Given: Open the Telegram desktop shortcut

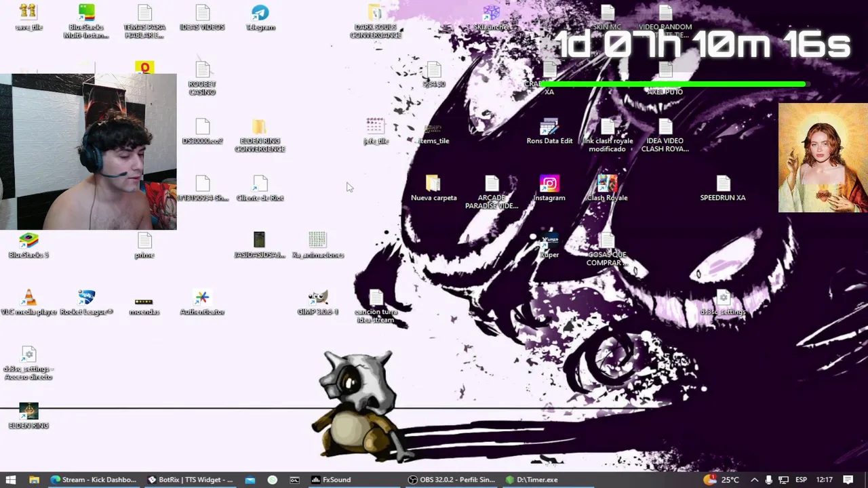Looking at the screenshot, I should click(x=260, y=18).
